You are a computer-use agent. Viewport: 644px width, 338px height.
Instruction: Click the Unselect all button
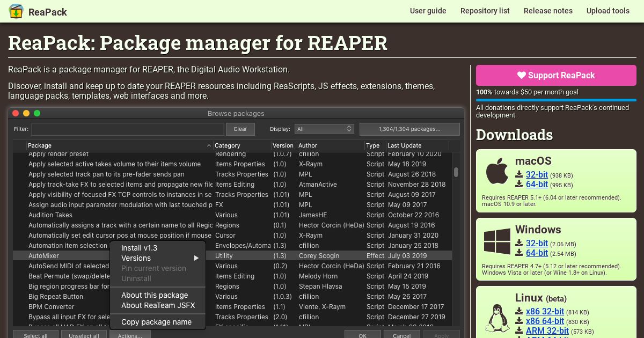coord(84,335)
